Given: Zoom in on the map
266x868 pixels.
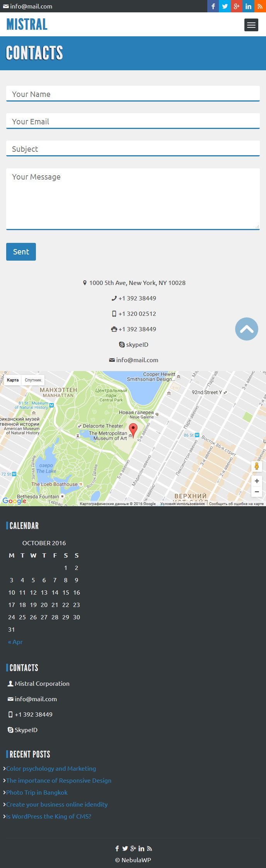Looking at the screenshot, I should coord(257,481).
